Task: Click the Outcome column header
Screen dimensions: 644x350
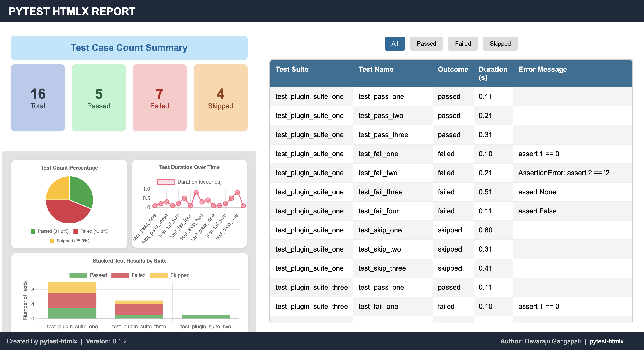Action: click(453, 69)
